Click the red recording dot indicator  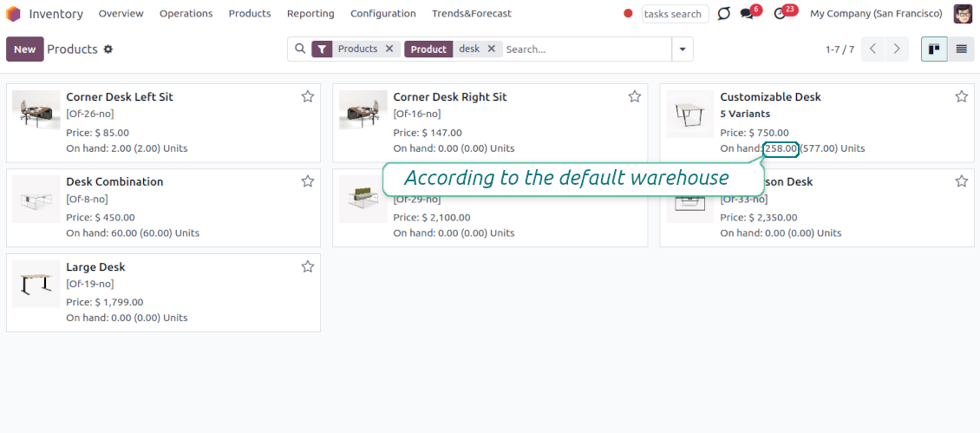click(628, 14)
